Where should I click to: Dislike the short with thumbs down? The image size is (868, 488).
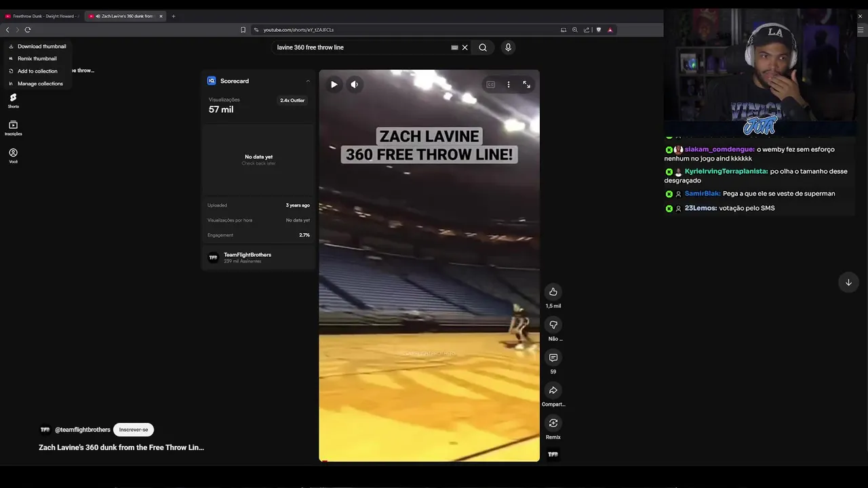[553, 325]
